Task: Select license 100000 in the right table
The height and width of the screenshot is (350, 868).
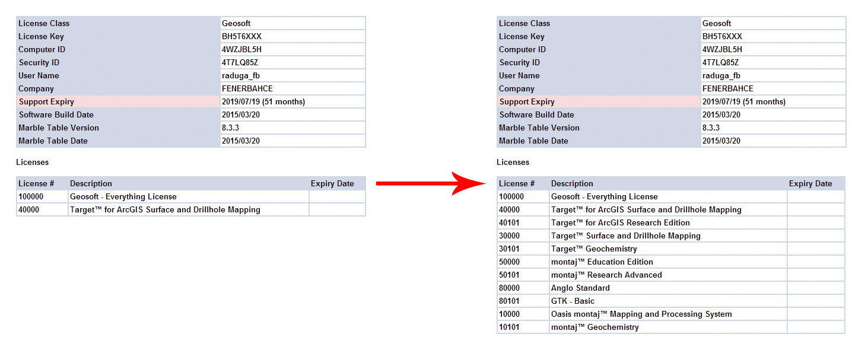Action: tap(523, 197)
